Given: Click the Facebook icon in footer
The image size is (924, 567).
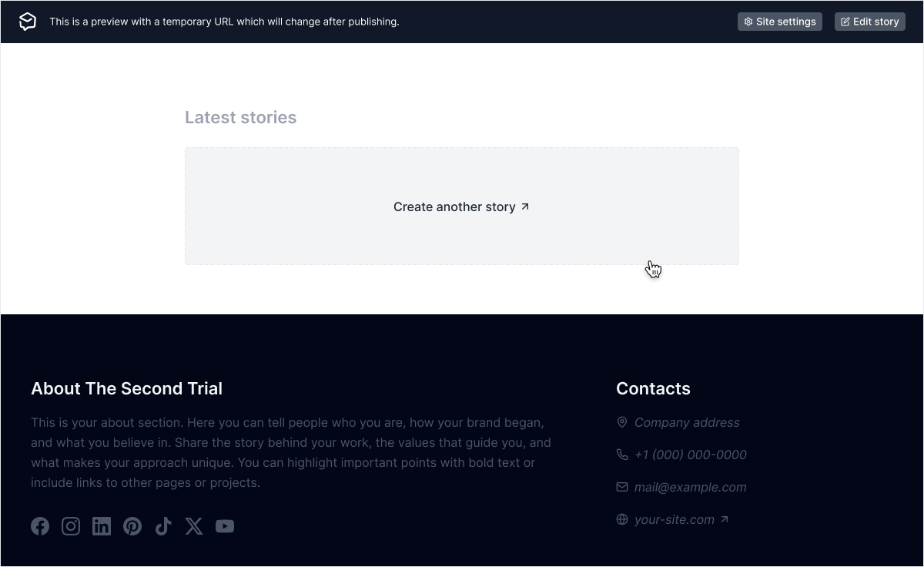Looking at the screenshot, I should [x=40, y=526].
